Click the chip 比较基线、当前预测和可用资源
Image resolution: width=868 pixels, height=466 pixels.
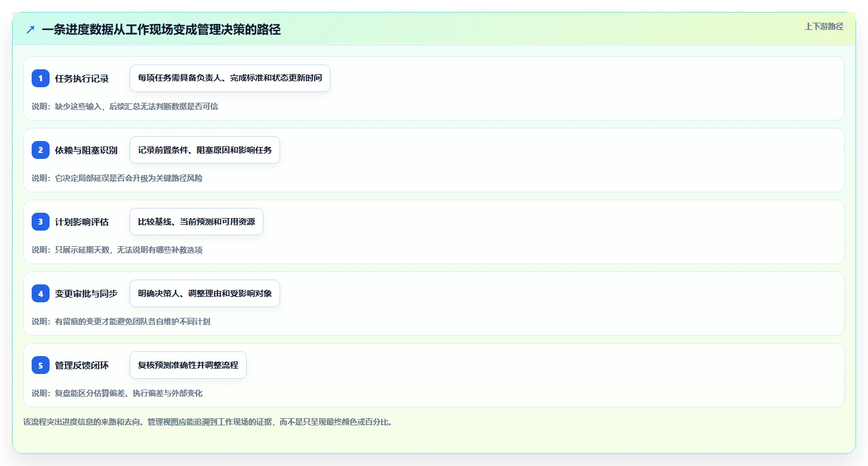click(197, 222)
